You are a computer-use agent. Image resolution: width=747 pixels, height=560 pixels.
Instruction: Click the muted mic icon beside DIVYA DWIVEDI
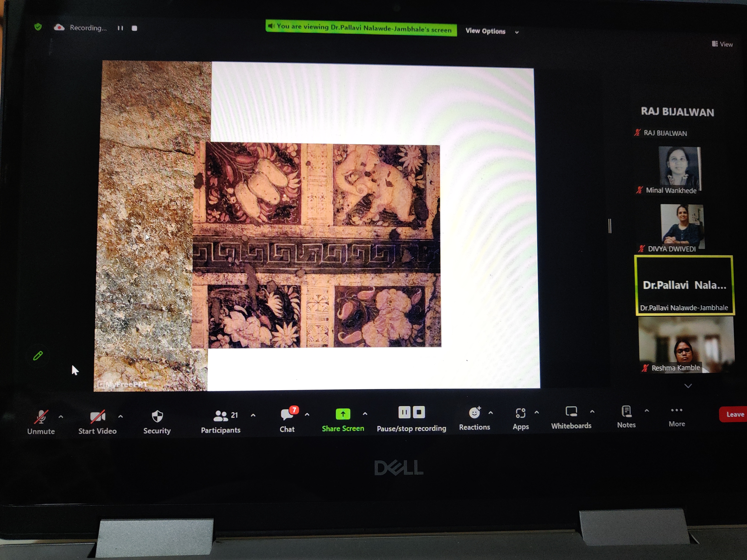point(641,249)
